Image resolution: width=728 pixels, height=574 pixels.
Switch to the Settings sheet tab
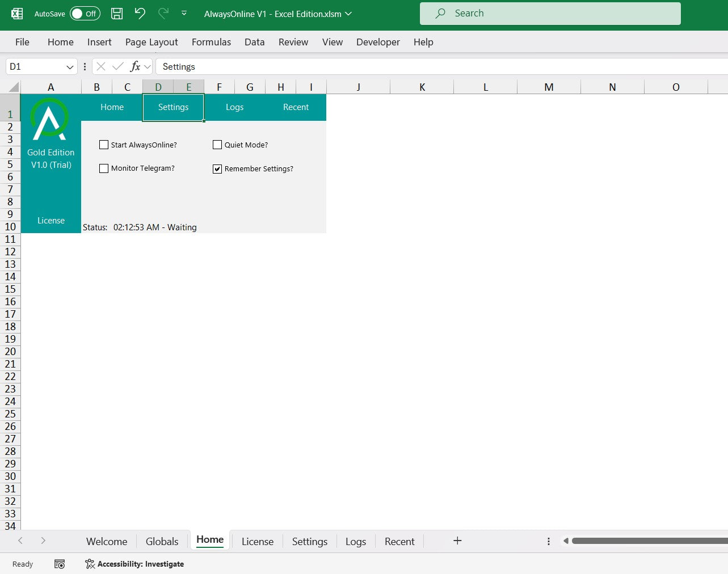(x=310, y=542)
